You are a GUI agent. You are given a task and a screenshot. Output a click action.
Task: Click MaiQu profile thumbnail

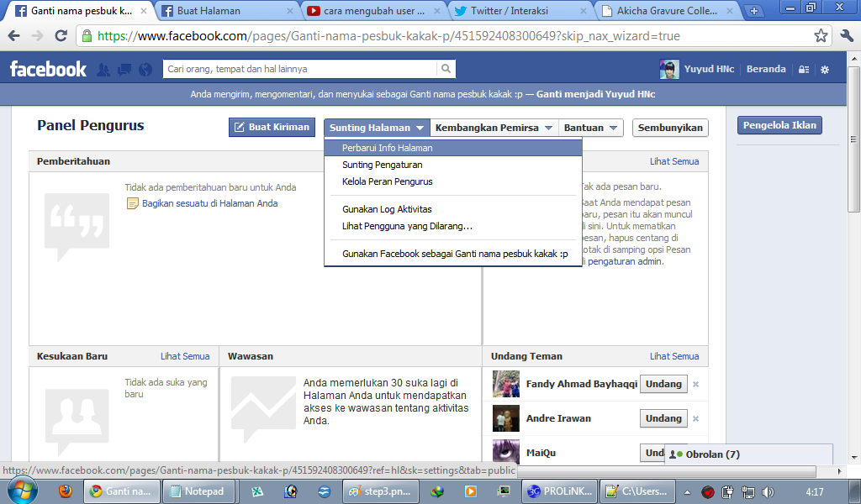click(505, 452)
